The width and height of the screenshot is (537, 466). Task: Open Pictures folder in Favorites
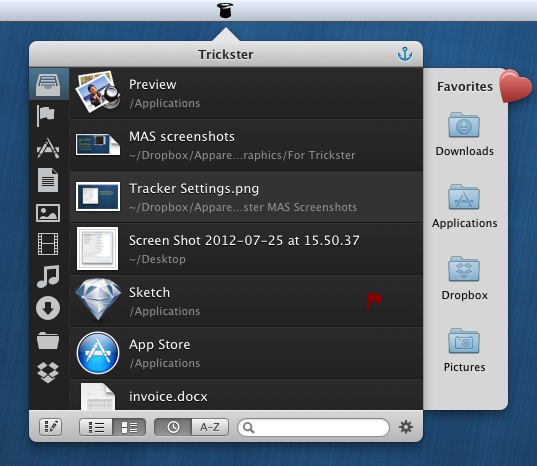[x=464, y=341]
